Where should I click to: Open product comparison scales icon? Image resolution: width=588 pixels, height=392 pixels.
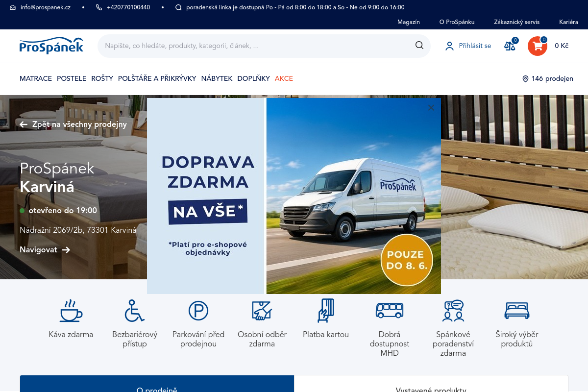point(510,46)
